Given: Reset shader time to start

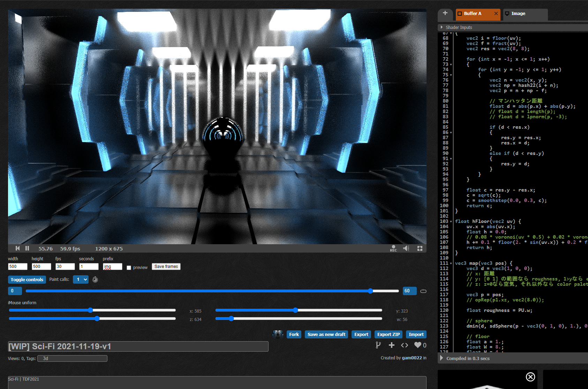Looking at the screenshot, I should click(x=17, y=248).
